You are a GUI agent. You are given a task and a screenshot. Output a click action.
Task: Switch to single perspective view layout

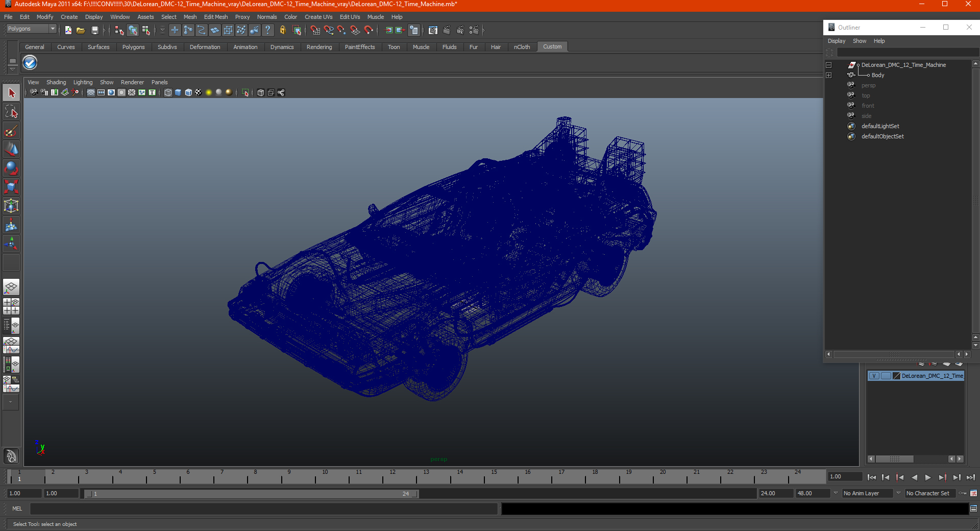pyautogui.click(x=11, y=287)
